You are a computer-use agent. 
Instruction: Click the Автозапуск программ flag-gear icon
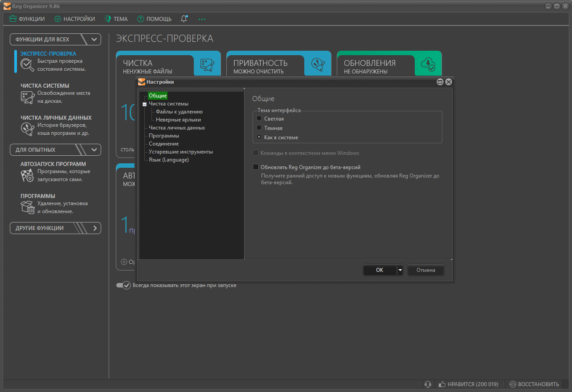point(27,175)
